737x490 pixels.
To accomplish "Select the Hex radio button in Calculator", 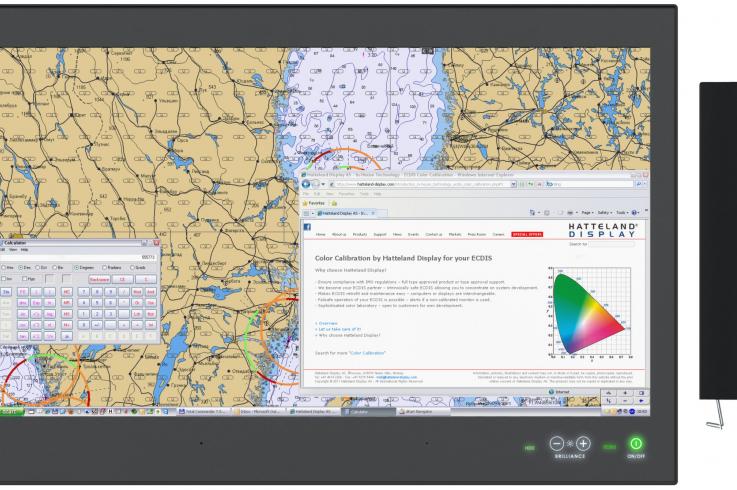I will tap(3, 268).
